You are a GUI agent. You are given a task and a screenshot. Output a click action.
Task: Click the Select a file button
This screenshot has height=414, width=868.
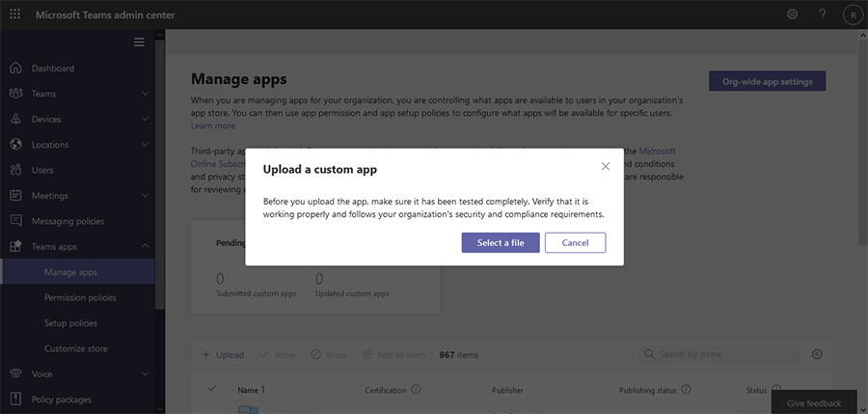[501, 243]
